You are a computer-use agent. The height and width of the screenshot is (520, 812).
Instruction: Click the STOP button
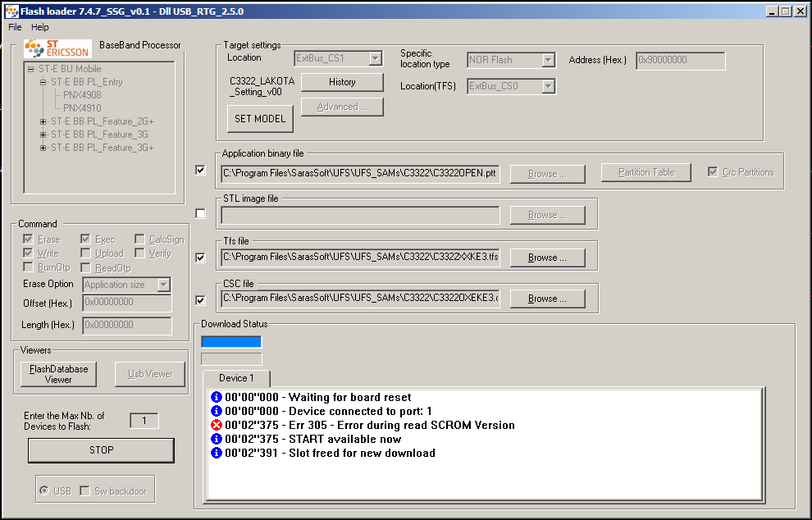[x=101, y=450]
